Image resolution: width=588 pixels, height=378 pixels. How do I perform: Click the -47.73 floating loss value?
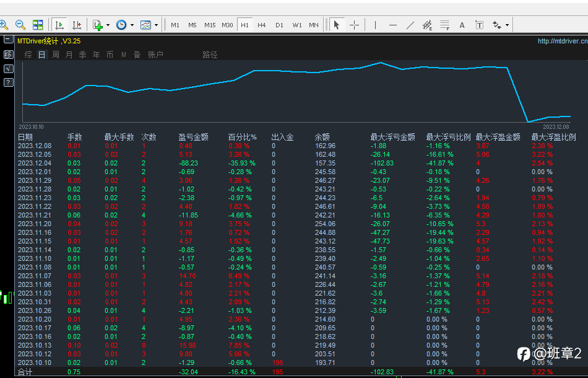click(380, 242)
